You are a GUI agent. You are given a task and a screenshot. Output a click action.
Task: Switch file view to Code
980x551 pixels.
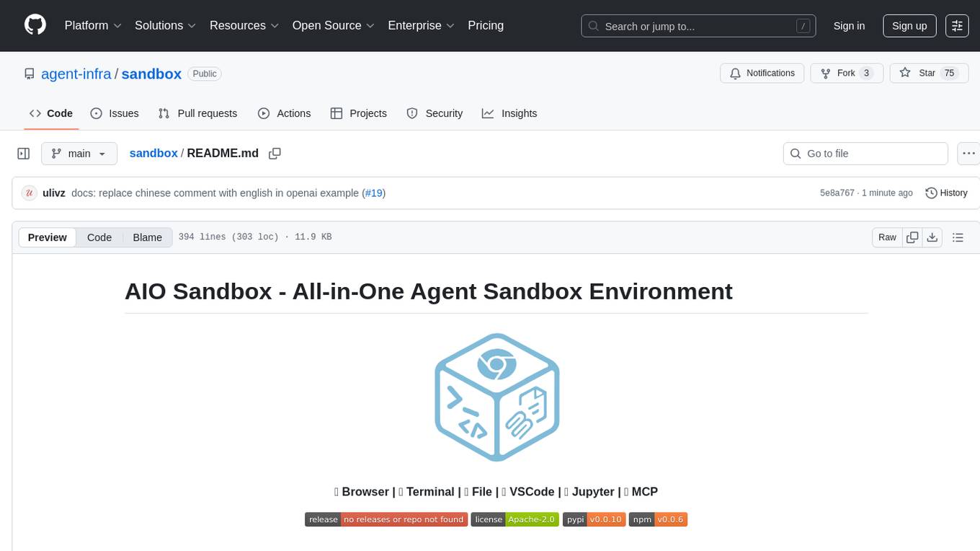click(99, 237)
